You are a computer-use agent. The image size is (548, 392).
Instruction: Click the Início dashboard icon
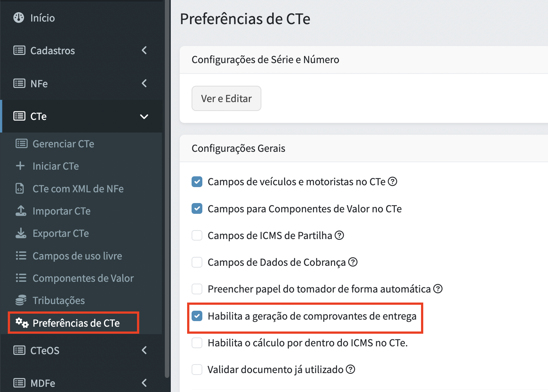(19, 17)
